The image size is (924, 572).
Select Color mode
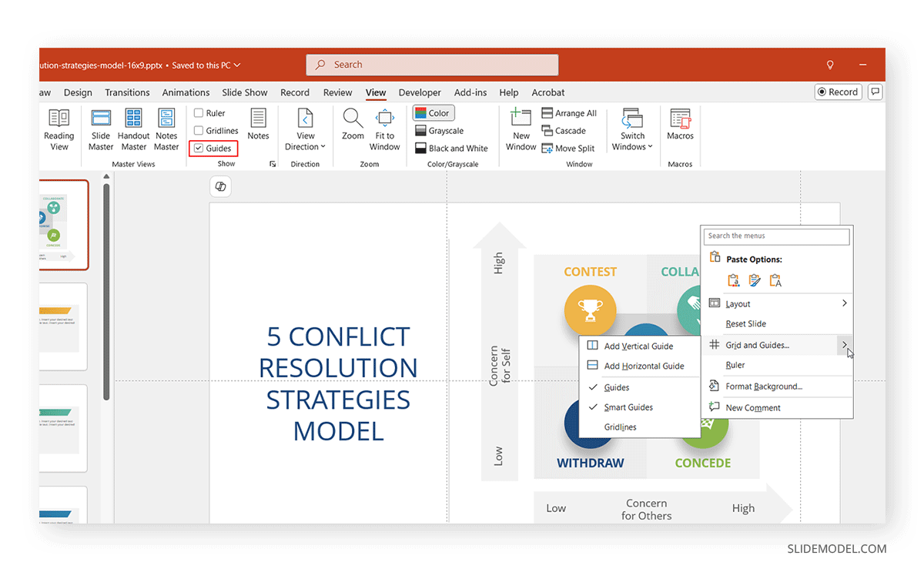tap(434, 113)
